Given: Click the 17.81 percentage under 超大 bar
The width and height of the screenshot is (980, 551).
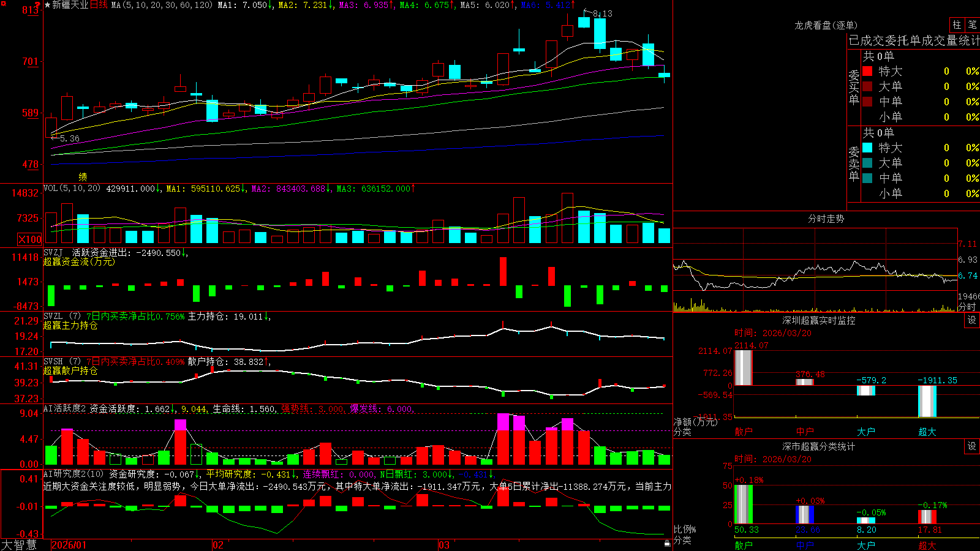Looking at the screenshot, I should tap(930, 530).
